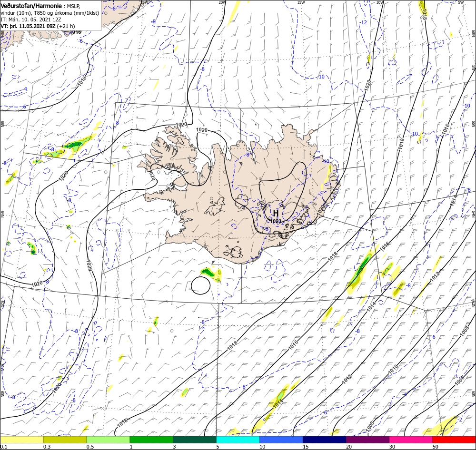Click the legend value 0.5 below color bar

[x=90, y=447]
